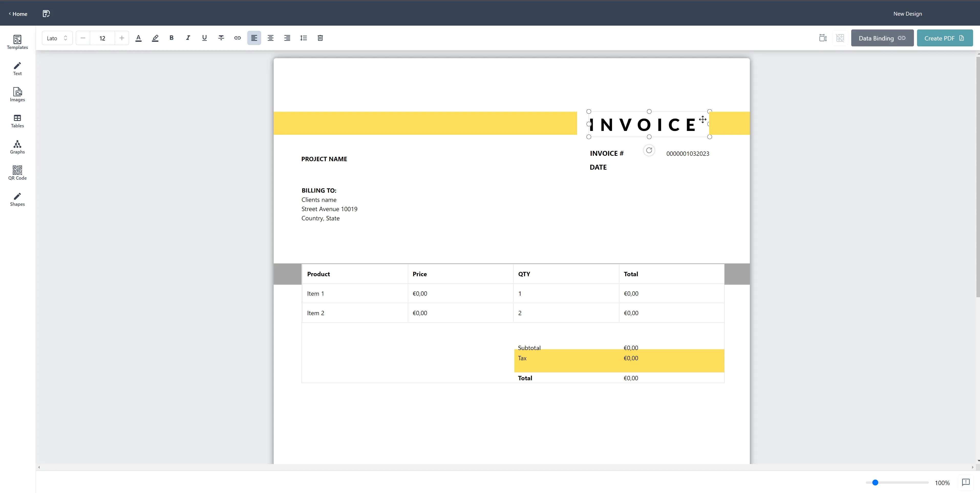Open line spacing options
Image resolution: width=980 pixels, height=493 pixels.
tap(304, 38)
